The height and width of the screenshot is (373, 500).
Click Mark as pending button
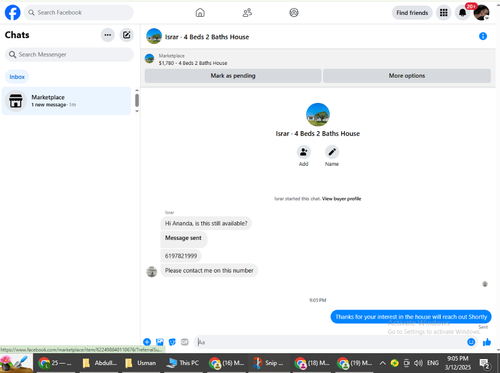(x=233, y=76)
